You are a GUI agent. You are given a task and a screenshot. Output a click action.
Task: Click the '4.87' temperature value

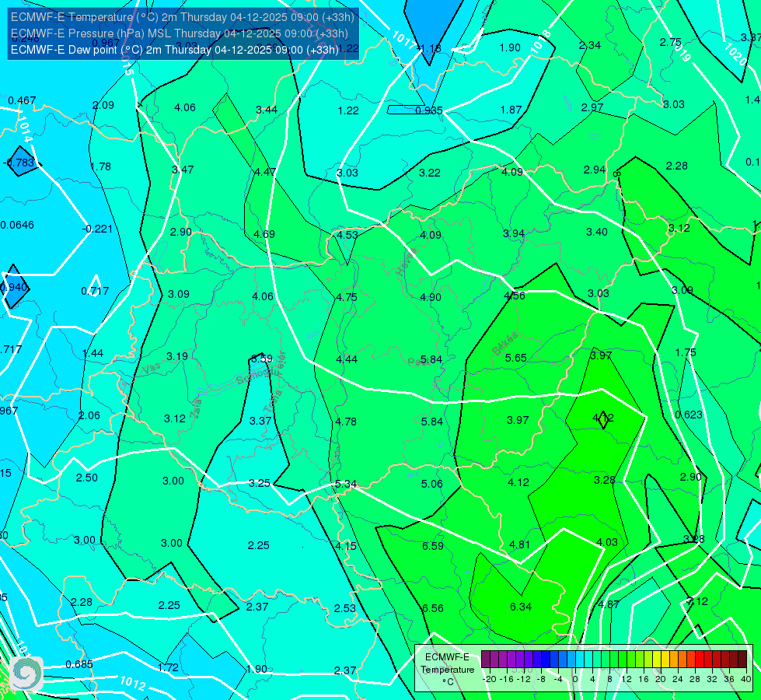[x=609, y=604]
